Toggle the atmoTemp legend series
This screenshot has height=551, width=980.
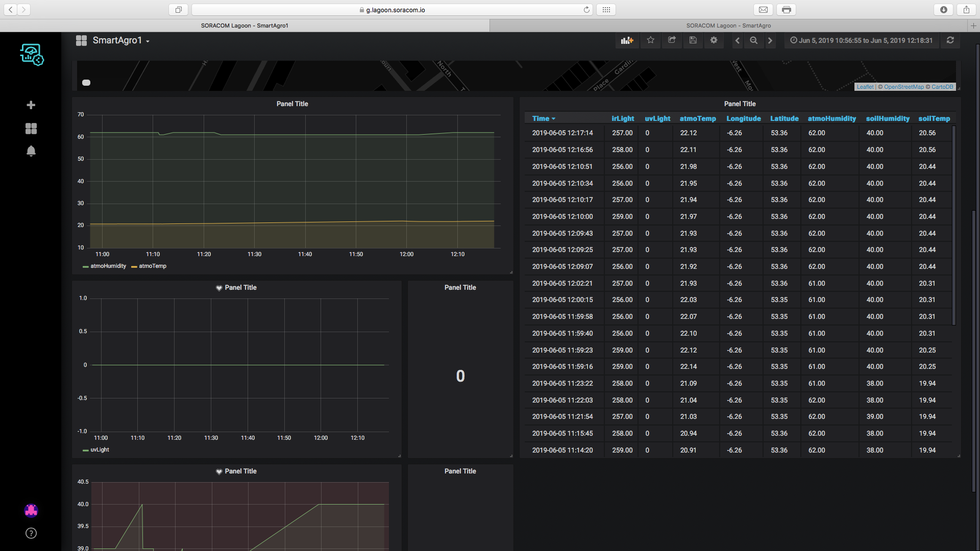point(152,266)
